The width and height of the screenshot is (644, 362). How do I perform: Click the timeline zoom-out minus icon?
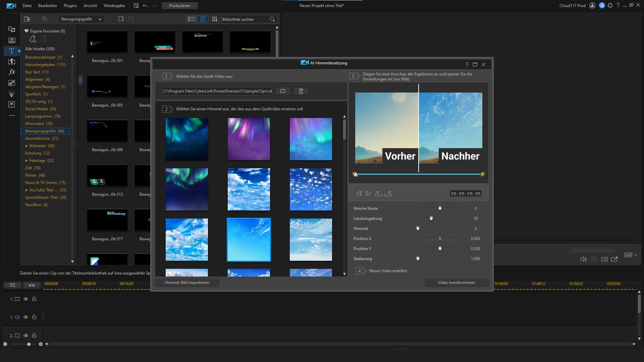click(5, 344)
